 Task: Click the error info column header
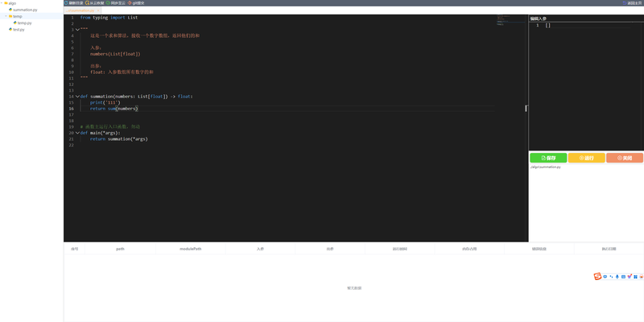point(539,249)
